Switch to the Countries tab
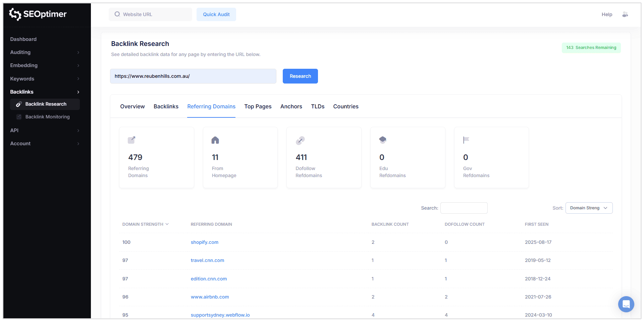The height and width of the screenshot is (322, 644). pyautogui.click(x=346, y=106)
